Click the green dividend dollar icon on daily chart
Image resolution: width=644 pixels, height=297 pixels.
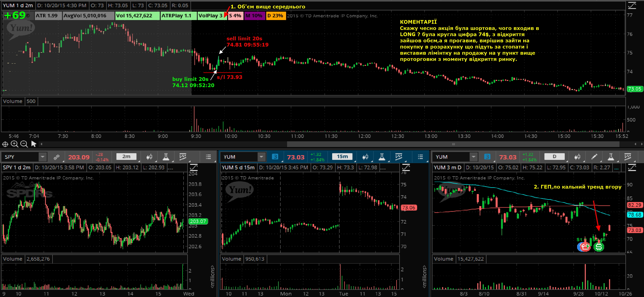599,247
